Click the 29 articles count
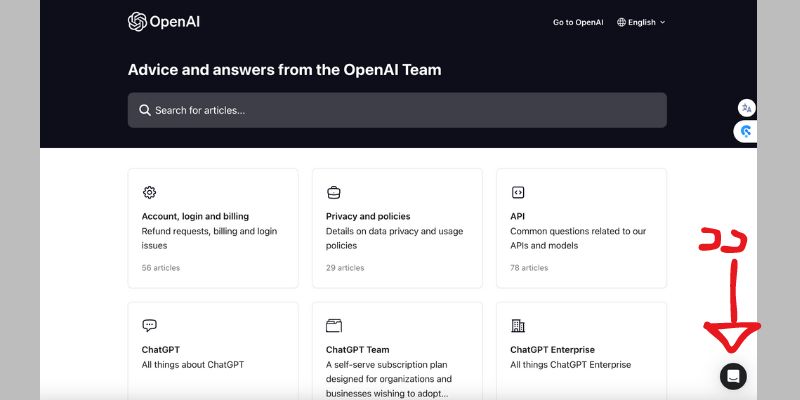Viewport: 800px width, 400px height. (345, 268)
